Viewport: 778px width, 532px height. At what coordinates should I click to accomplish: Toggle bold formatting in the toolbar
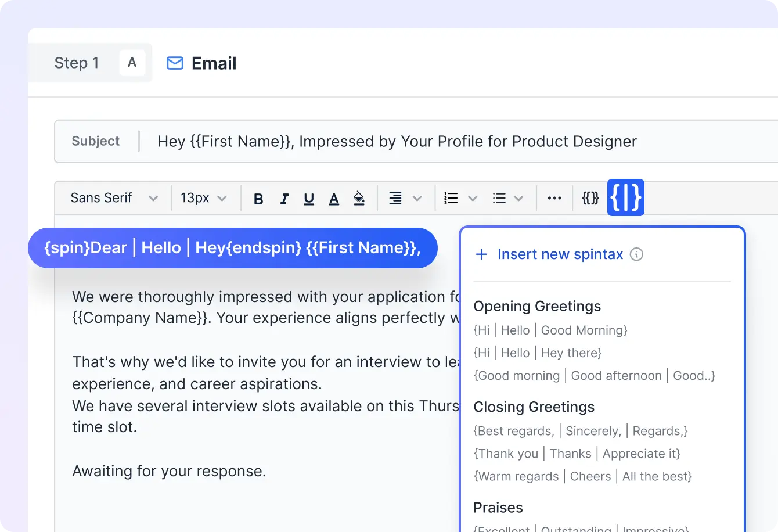(x=258, y=198)
